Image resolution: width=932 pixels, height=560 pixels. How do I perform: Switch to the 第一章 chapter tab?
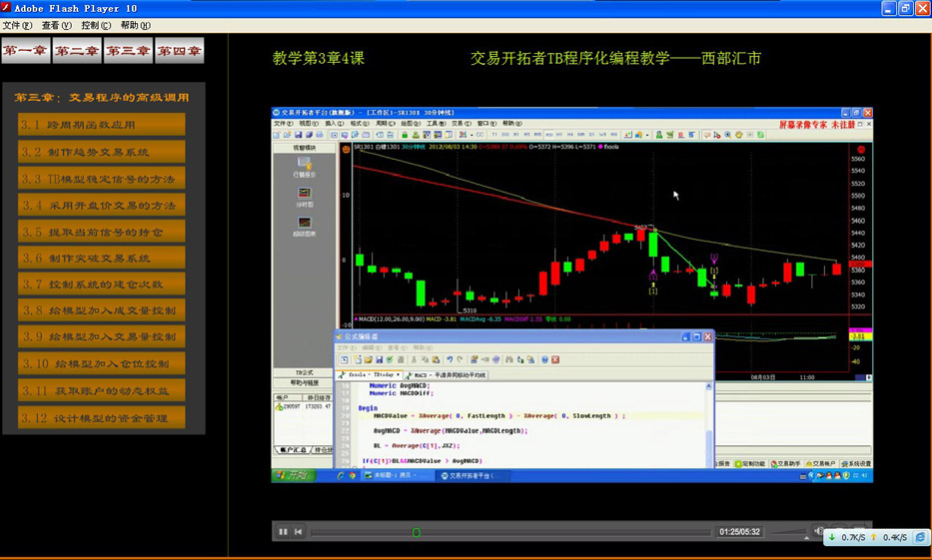tap(25, 51)
